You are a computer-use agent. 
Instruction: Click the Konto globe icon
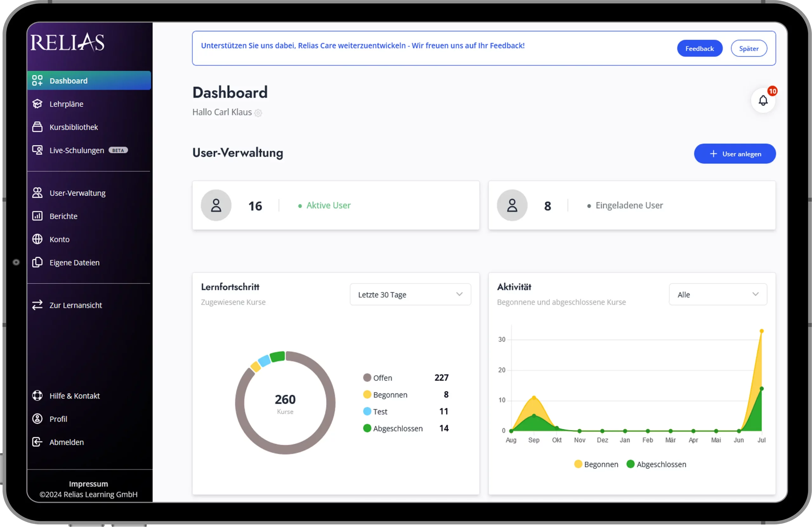[37, 239]
